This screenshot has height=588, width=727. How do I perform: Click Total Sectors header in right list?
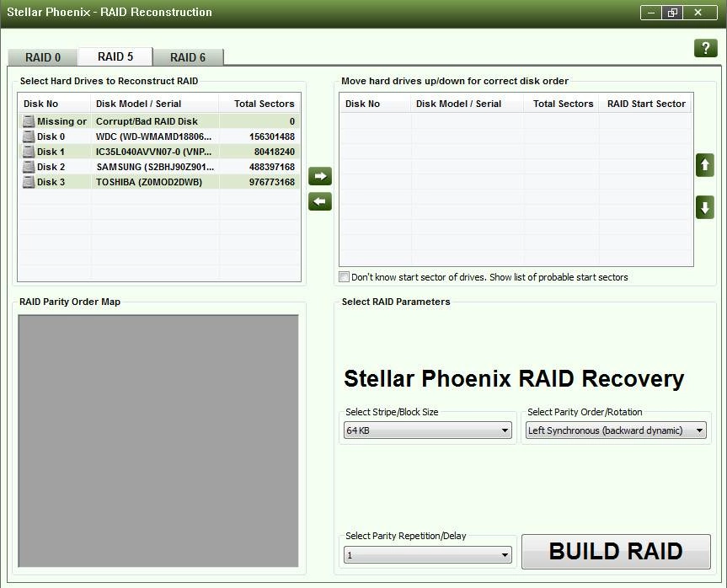pos(563,104)
